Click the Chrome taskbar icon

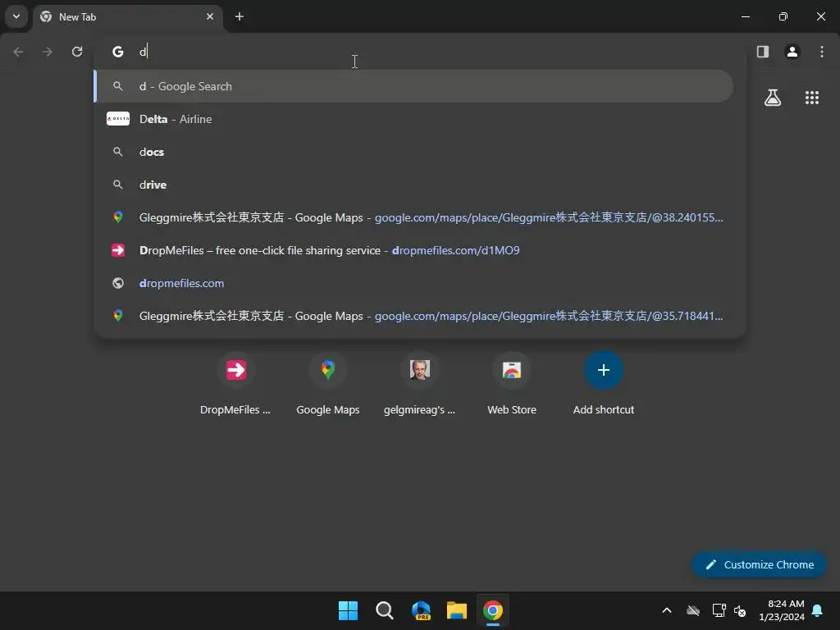(x=493, y=610)
